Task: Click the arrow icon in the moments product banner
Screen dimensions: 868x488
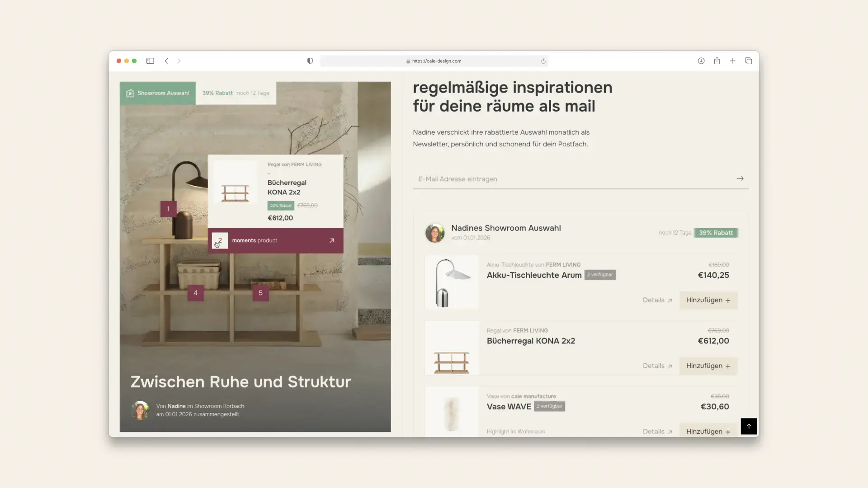Action: (x=332, y=241)
